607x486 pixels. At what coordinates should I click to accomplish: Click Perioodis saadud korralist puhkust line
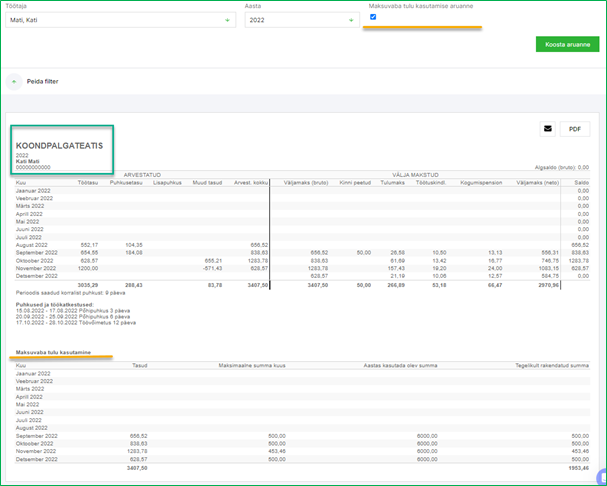[x=70, y=293]
